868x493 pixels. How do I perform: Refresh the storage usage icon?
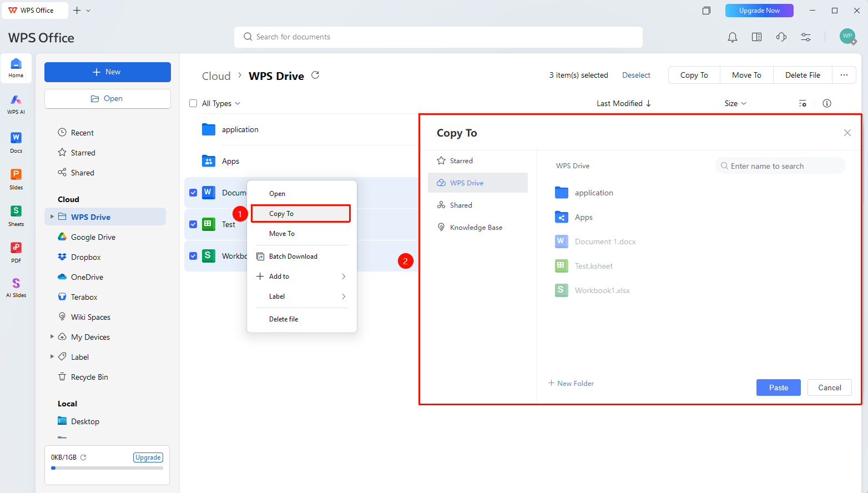(x=83, y=457)
